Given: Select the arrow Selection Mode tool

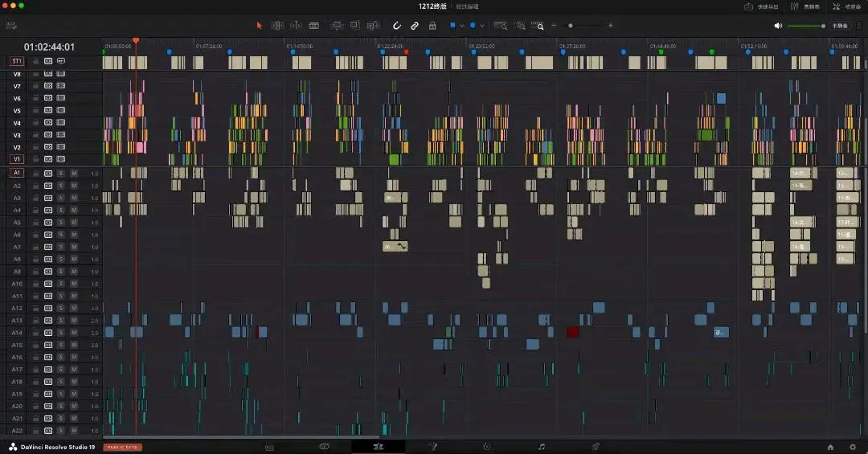Looking at the screenshot, I should pos(259,26).
